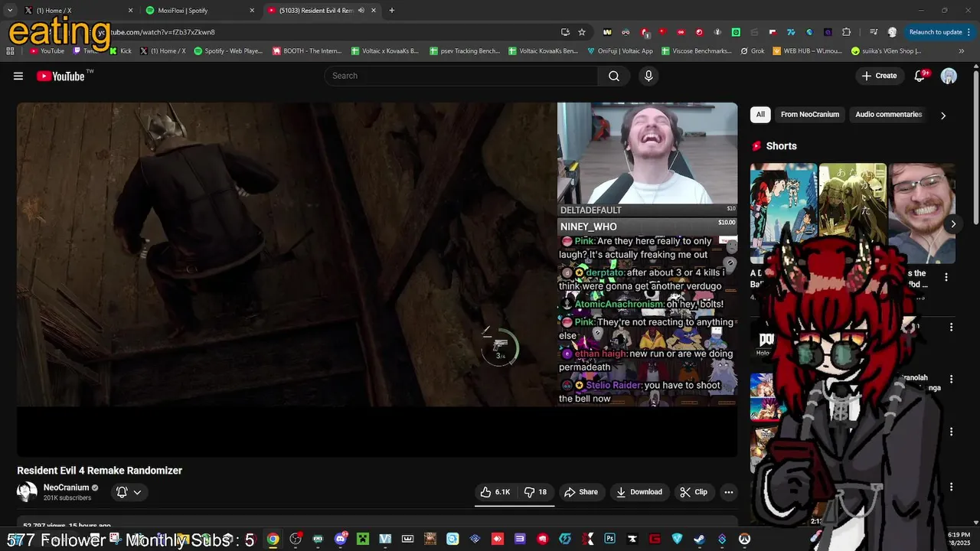The image size is (980, 551).
Task: Select the All filter chip
Action: pyautogui.click(x=760, y=115)
